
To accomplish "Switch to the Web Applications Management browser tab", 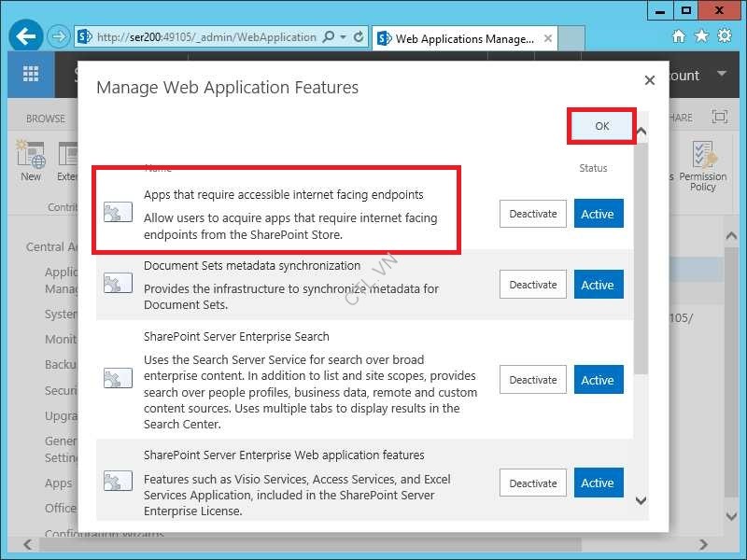I will [458, 39].
